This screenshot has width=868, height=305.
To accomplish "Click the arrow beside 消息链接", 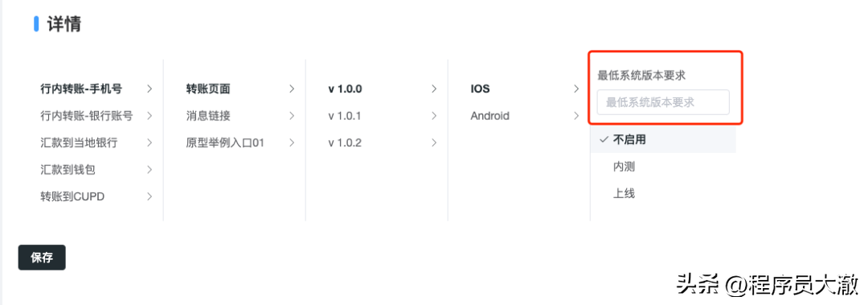I will click(x=292, y=116).
